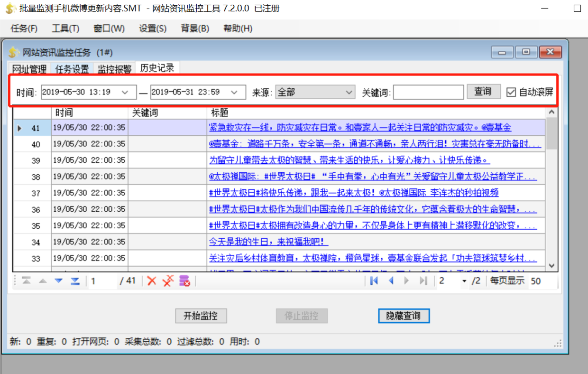Go to next page with gray right arrow
588x374 pixels.
[406, 281]
